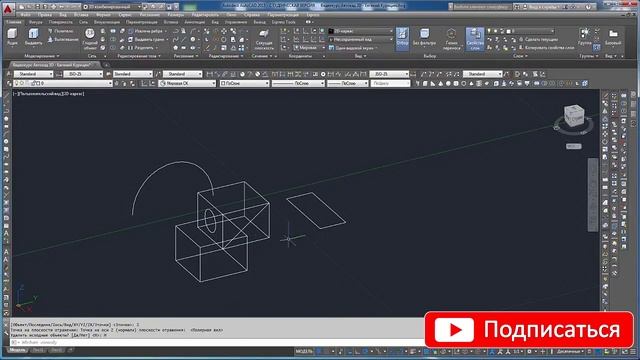Select the Гизмо переноса tool
Viewport: 640px width, 360px height.
coord(451,39)
